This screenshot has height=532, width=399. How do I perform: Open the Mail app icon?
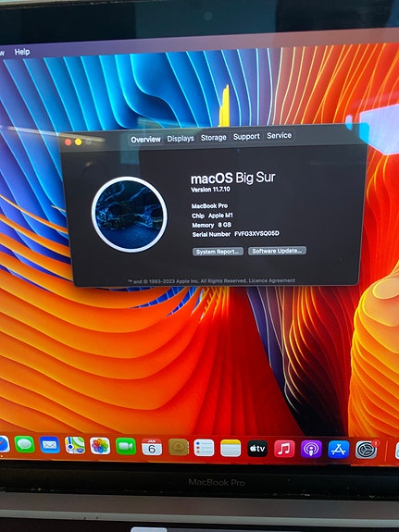click(x=50, y=445)
